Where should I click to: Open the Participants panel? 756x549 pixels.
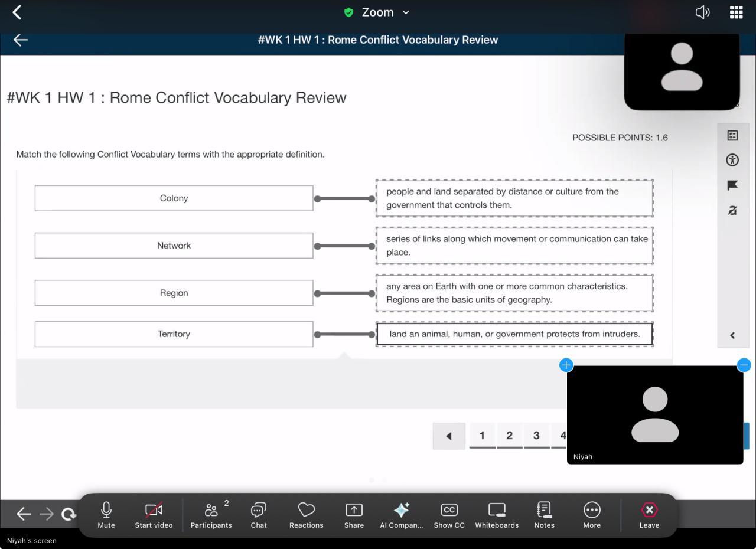pos(211,515)
